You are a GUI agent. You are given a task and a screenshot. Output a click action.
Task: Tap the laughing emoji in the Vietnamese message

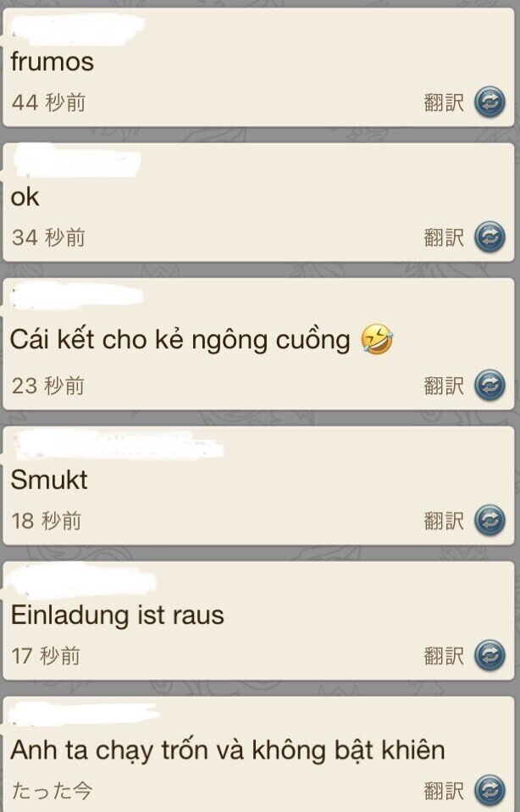click(x=377, y=339)
